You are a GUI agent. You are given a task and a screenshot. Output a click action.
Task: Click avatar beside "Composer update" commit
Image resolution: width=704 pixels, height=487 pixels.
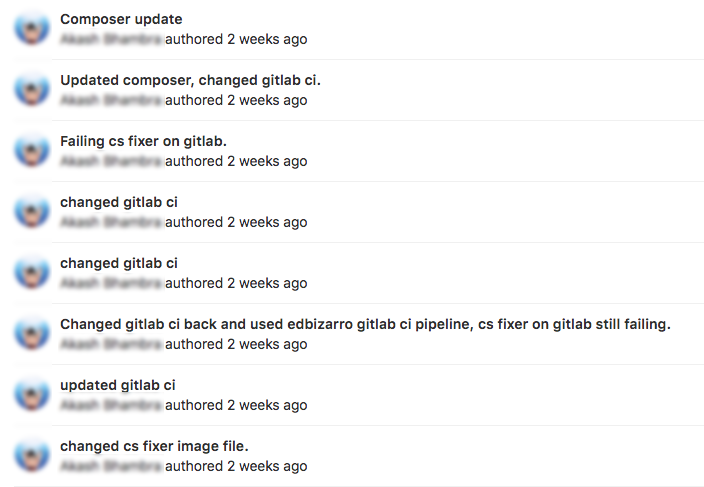[32, 29]
